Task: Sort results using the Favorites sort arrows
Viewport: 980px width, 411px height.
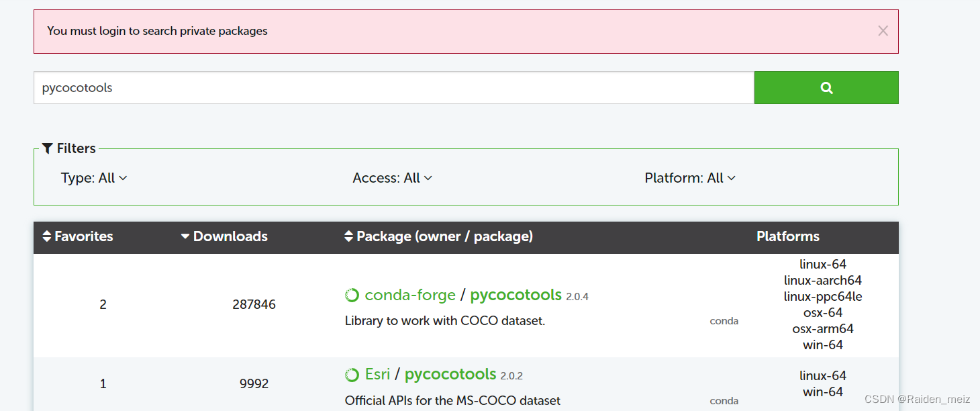Action: coord(46,236)
